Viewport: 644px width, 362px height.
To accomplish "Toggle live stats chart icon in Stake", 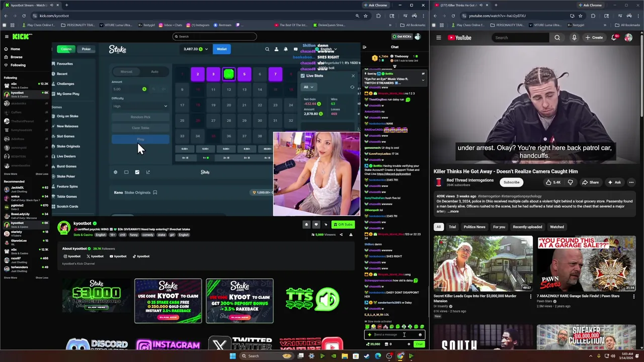I will pos(137,172).
